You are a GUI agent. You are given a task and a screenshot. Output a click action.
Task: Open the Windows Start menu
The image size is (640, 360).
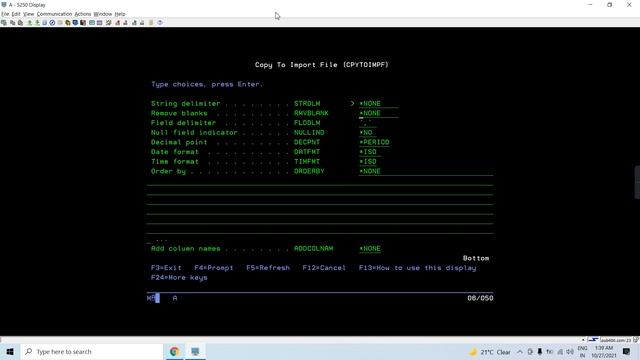click(x=10, y=351)
